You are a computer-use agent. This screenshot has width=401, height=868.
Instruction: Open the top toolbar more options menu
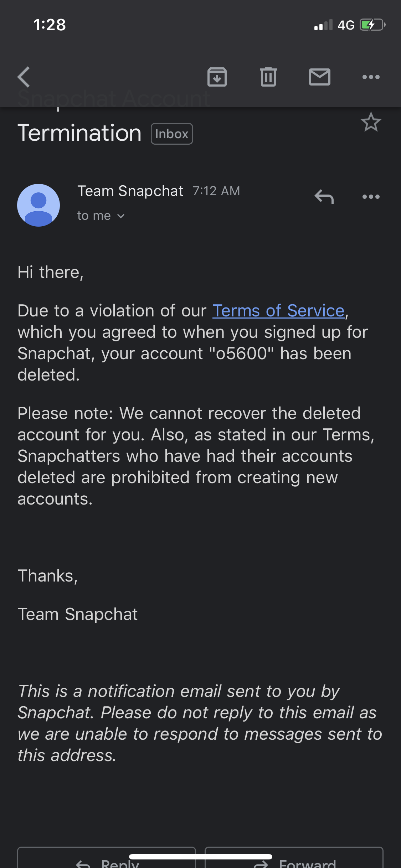point(371,77)
